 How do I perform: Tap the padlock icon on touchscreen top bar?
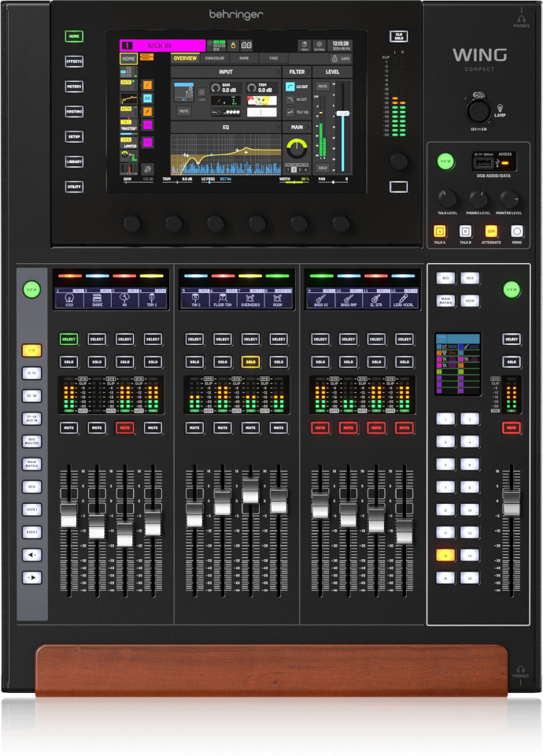pyautogui.click(x=233, y=46)
